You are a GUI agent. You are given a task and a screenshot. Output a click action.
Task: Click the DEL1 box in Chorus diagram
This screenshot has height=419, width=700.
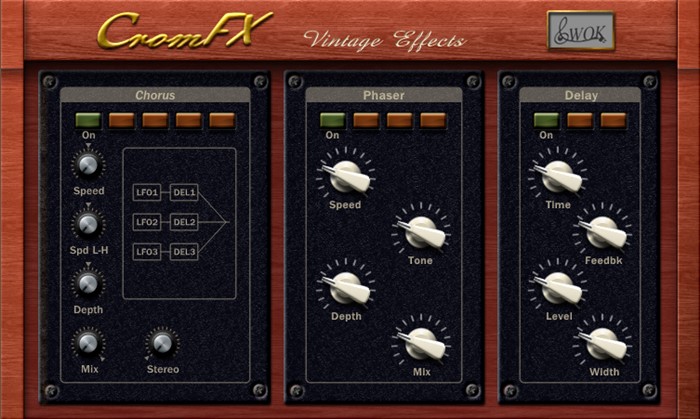[x=185, y=192]
